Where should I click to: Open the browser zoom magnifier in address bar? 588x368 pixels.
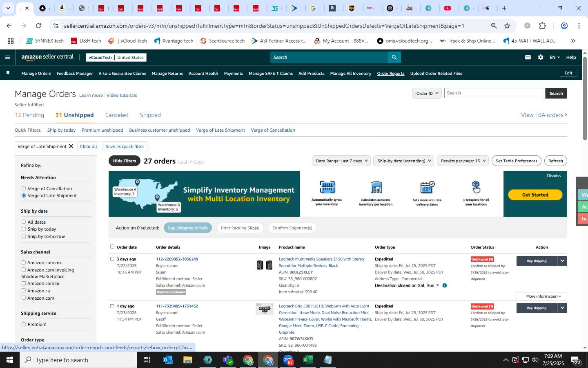494,26
